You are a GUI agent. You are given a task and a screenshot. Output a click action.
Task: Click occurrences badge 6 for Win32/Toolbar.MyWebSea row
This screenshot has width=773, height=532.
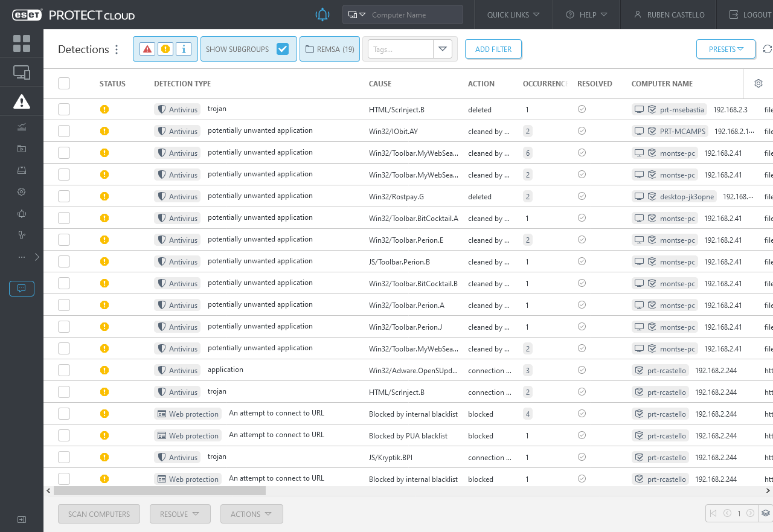tap(528, 153)
